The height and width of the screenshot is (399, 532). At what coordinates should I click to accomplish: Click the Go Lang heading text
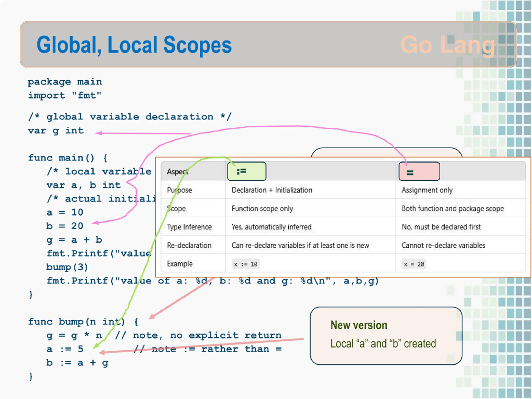[448, 45]
